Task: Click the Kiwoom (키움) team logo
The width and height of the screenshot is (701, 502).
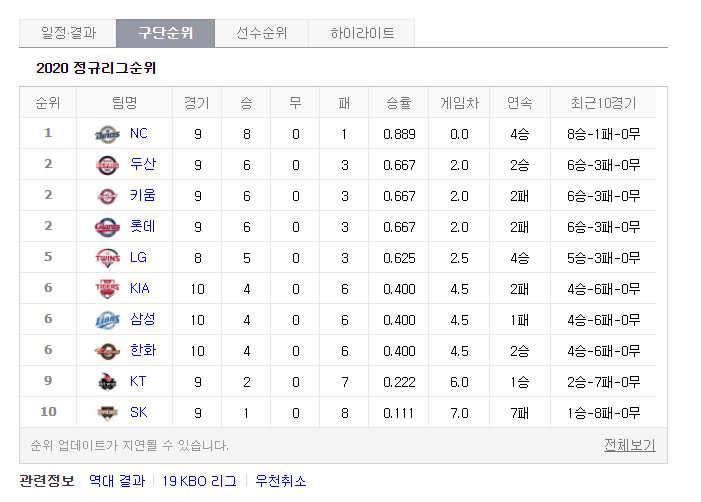Action: [x=107, y=196]
